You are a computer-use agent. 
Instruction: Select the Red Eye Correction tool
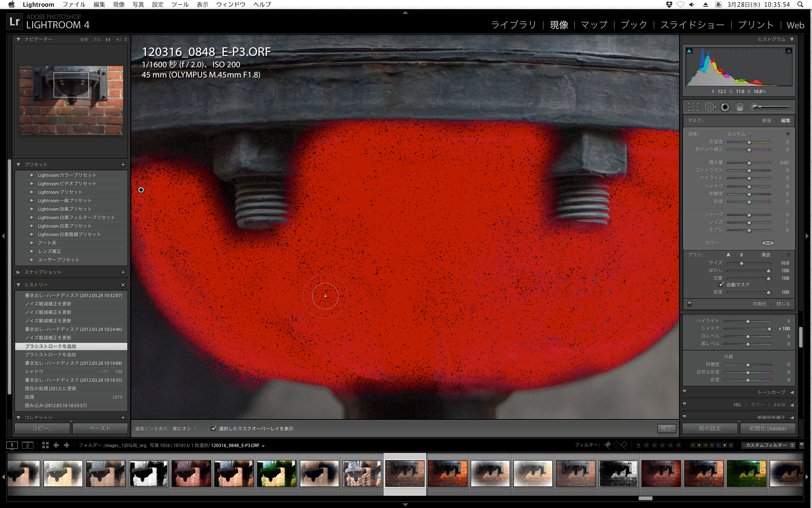(x=725, y=107)
